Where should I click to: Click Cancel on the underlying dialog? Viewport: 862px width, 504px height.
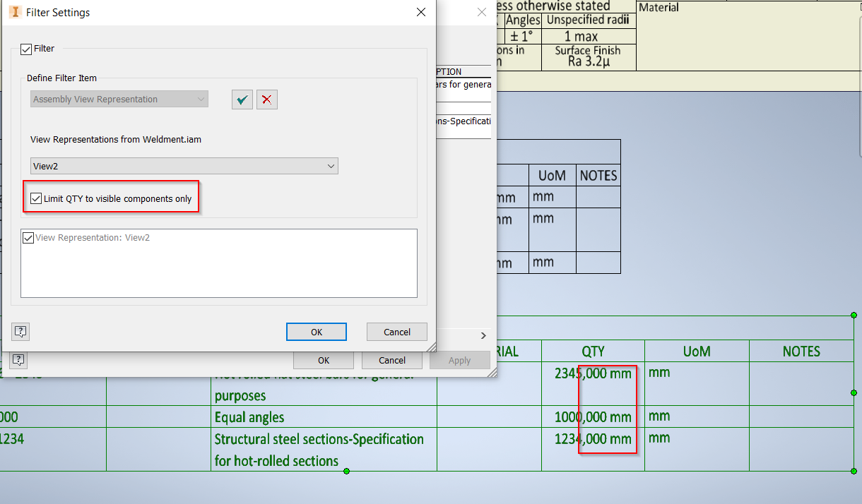point(392,360)
